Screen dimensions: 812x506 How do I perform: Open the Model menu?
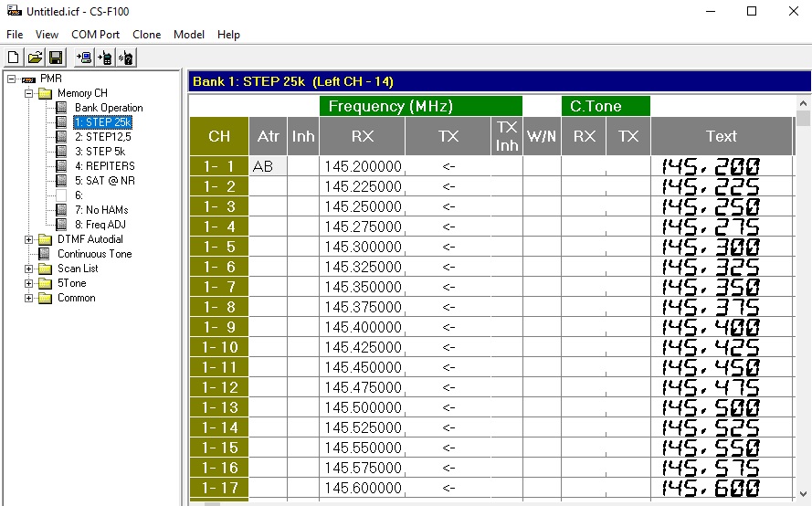189,35
